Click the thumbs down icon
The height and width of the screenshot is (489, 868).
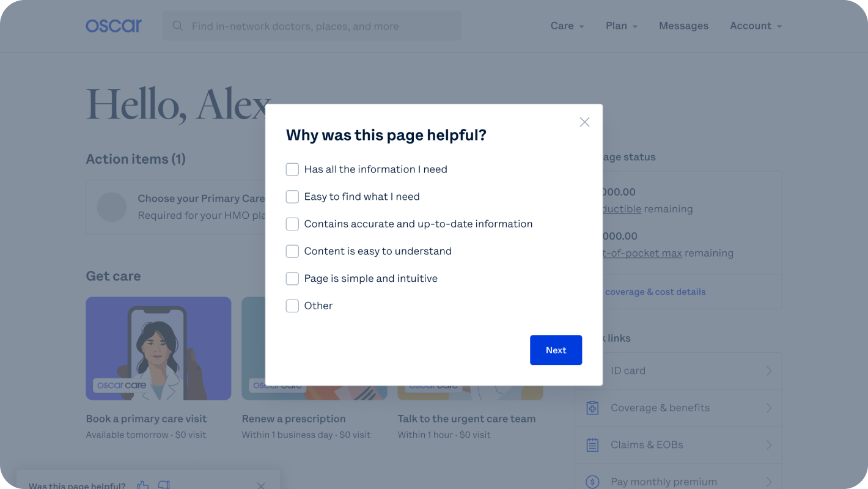point(164,485)
